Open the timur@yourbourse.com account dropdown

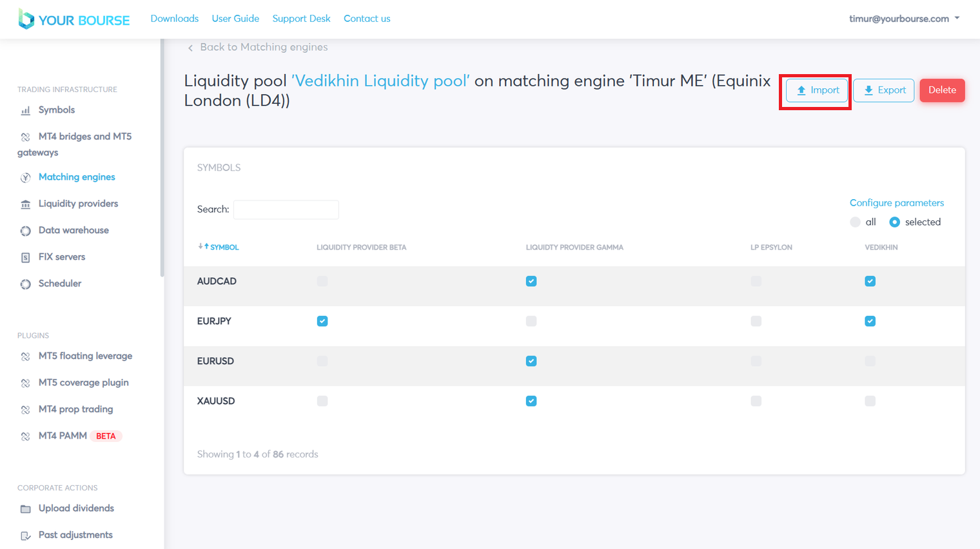pos(904,19)
